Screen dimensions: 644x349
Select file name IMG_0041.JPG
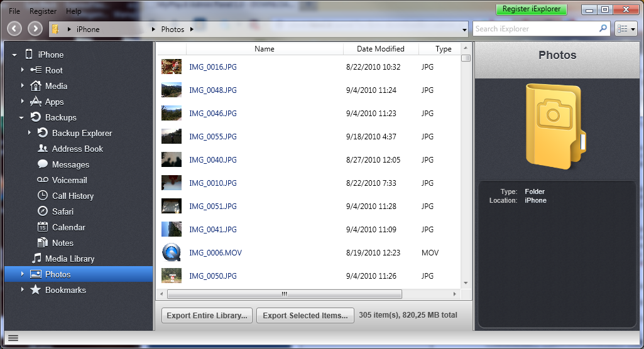(213, 229)
